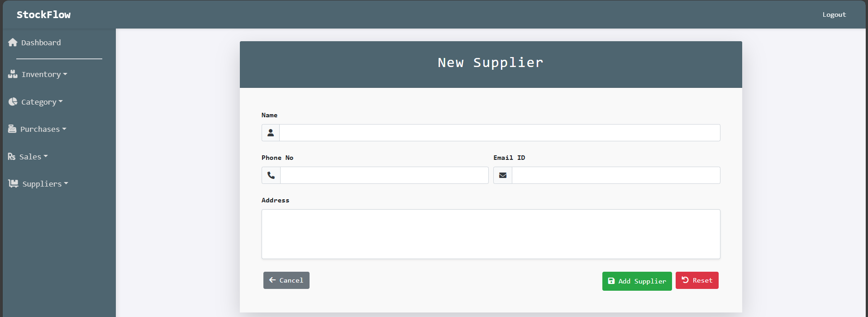
Task: Click the person icon beside Name field
Action: click(x=271, y=133)
